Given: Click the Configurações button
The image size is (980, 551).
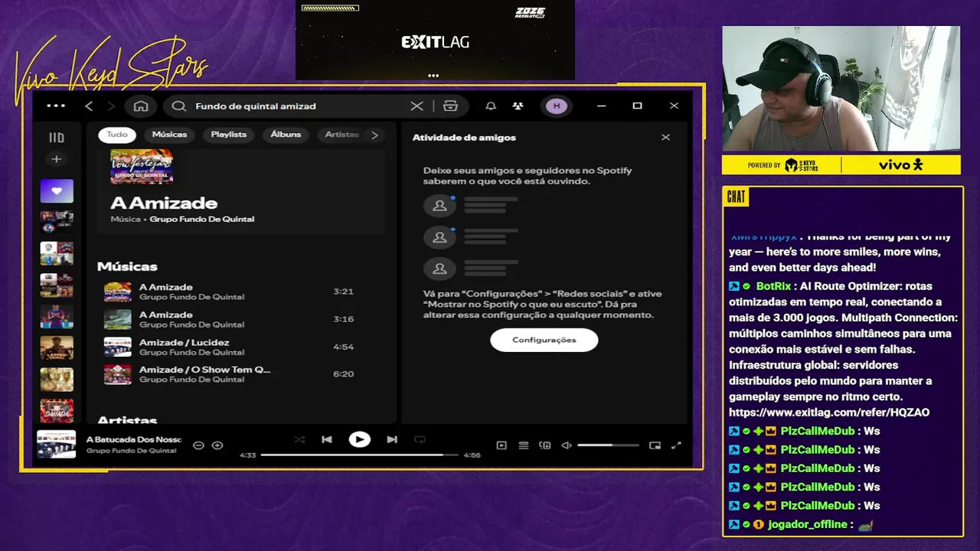Looking at the screenshot, I should click(544, 340).
